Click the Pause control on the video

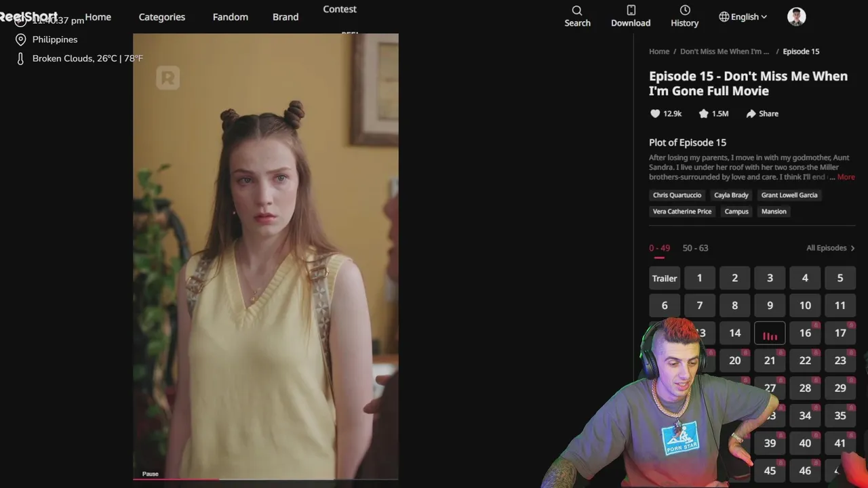click(151, 474)
